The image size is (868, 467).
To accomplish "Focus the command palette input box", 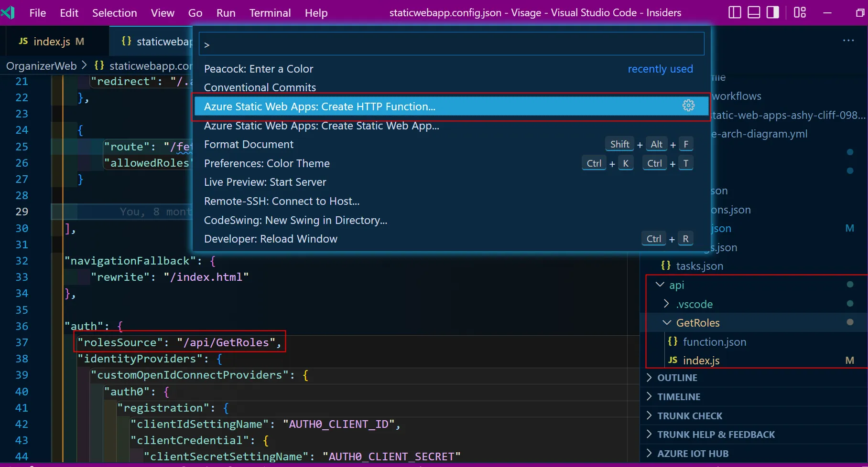I will click(451, 44).
